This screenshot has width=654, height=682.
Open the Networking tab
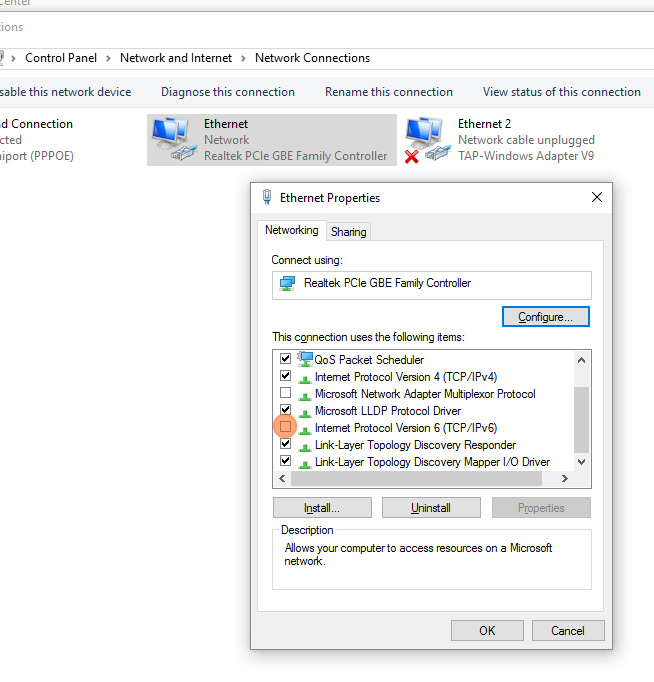point(291,230)
